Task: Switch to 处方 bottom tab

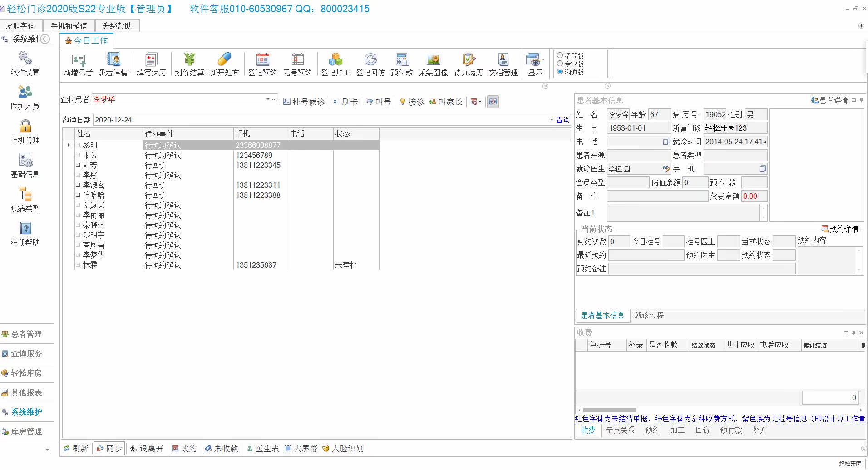Action: pos(759,430)
